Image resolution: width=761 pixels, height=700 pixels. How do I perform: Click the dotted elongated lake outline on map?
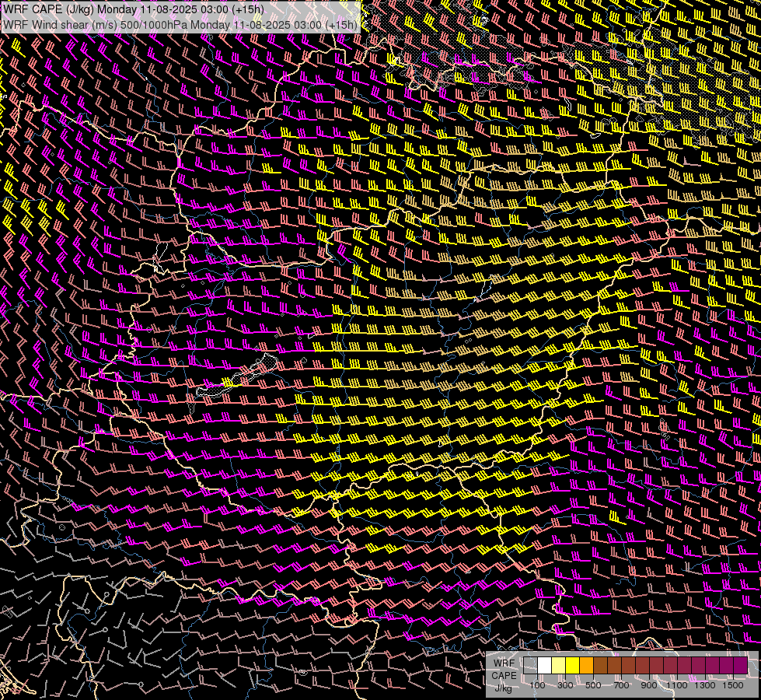pos(237,376)
